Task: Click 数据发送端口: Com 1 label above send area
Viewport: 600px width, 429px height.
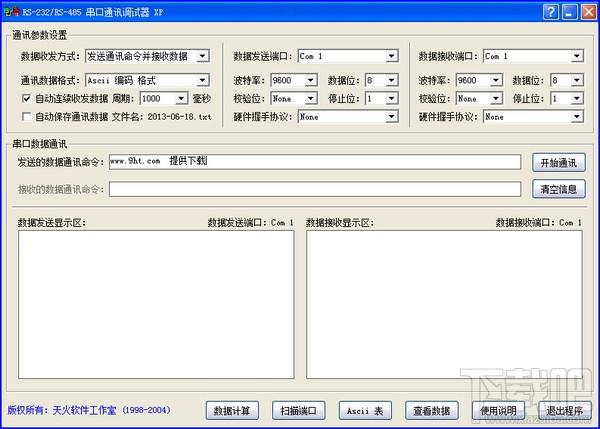Action: pyautogui.click(x=251, y=222)
